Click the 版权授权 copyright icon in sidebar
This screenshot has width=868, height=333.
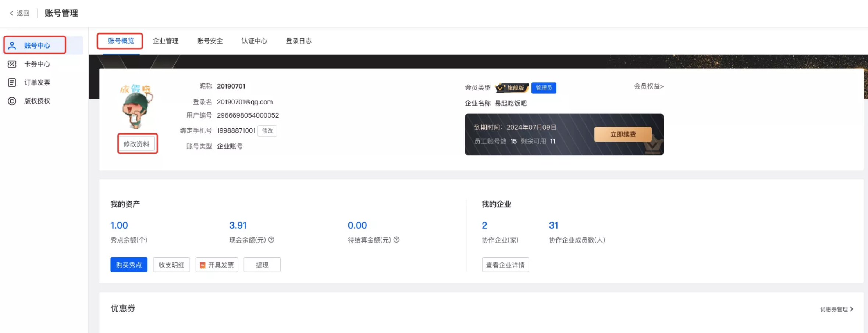coord(12,101)
